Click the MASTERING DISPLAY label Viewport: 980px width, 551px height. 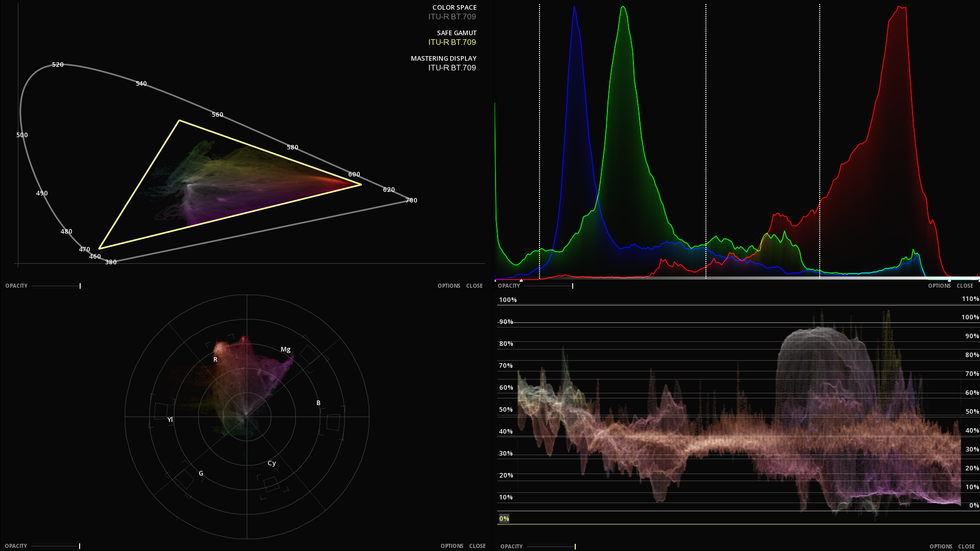(444, 58)
